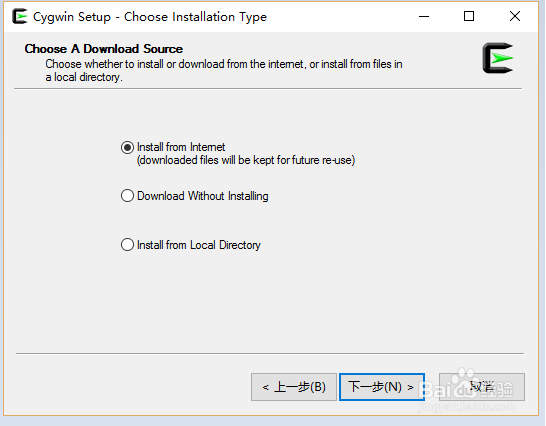The image size is (546, 426).
Task: Minimize the Cygwin Setup window
Action: coord(424,16)
